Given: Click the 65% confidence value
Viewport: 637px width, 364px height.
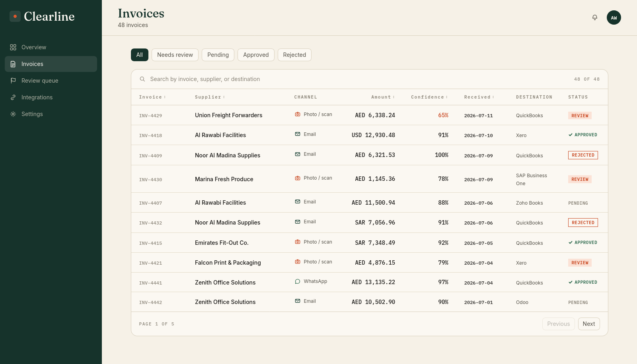Looking at the screenshot, I should (443, 115).
